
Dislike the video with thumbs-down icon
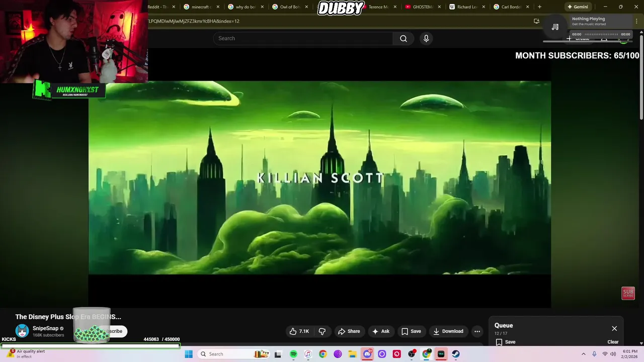pyautogui.click(x=322, y=331)
